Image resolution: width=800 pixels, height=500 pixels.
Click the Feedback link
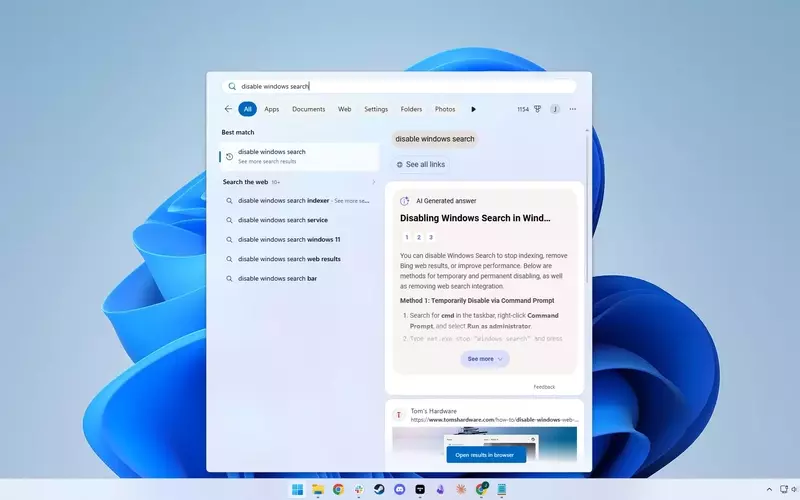544,387
